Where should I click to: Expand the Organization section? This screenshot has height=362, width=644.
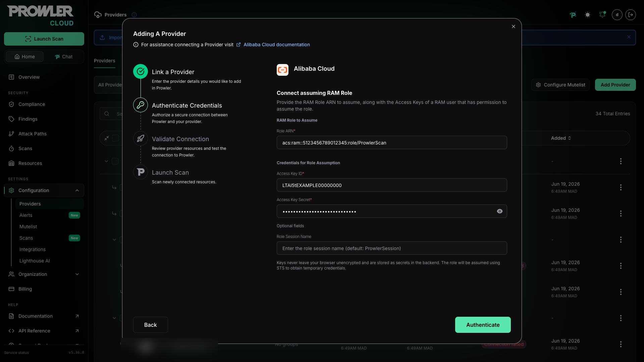(44, 274)
